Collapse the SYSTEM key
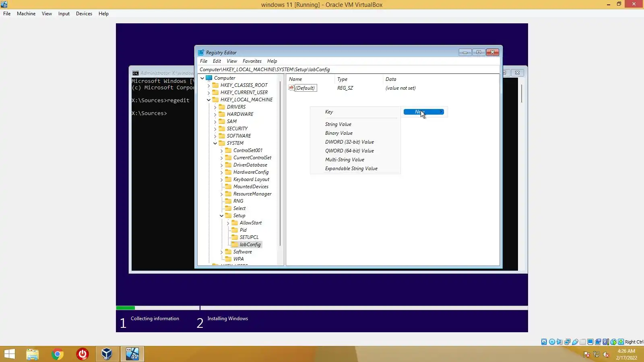 pos(215,143)
